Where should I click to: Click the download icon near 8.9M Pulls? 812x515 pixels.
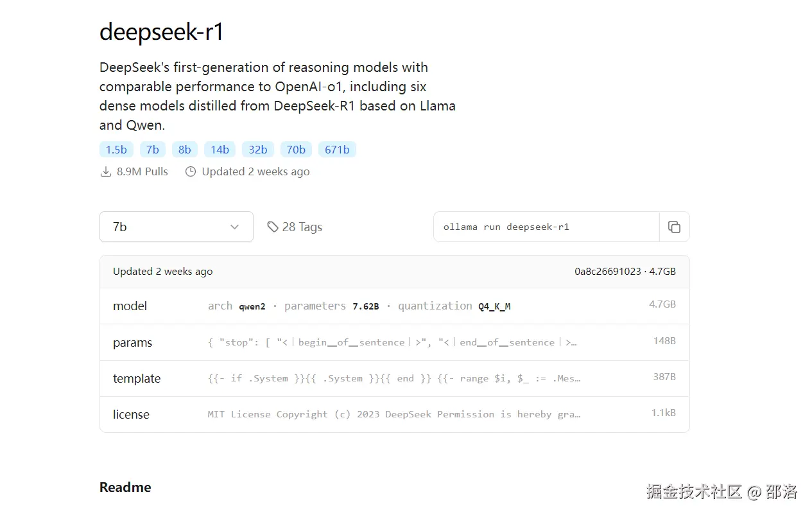click(106, 172)
